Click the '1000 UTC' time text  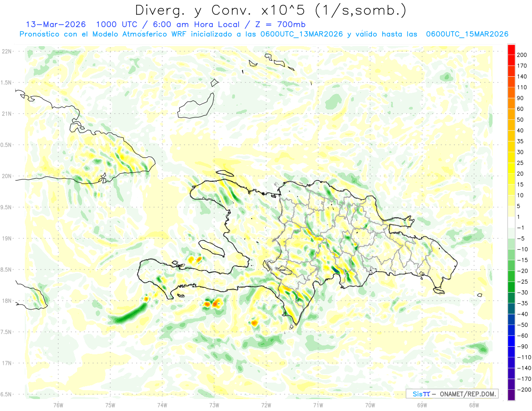pyautogui.click(x=117, y=24)
